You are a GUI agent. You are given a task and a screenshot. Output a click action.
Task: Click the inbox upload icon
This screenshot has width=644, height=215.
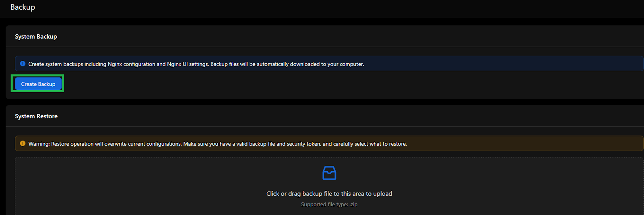(329, 173)
